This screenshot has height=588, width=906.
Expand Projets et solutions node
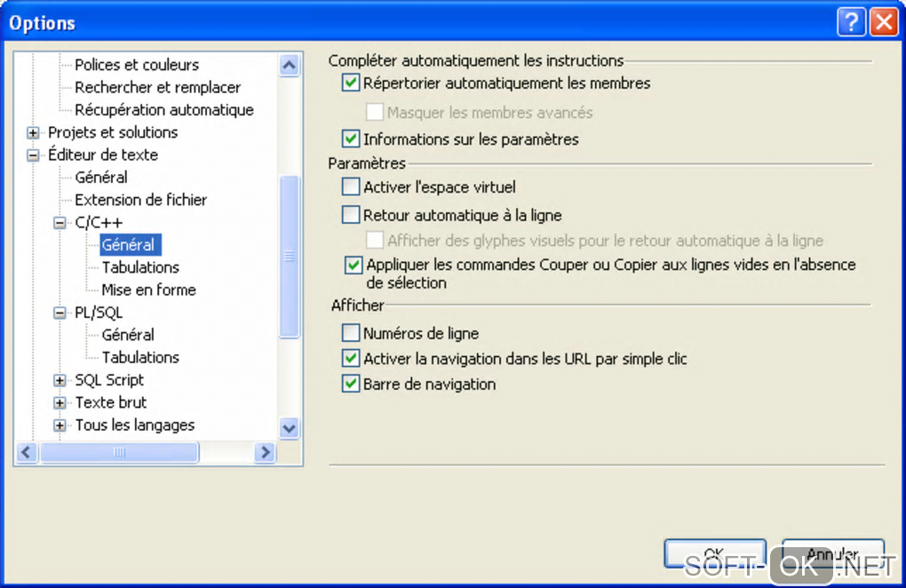tap(34, 133)
